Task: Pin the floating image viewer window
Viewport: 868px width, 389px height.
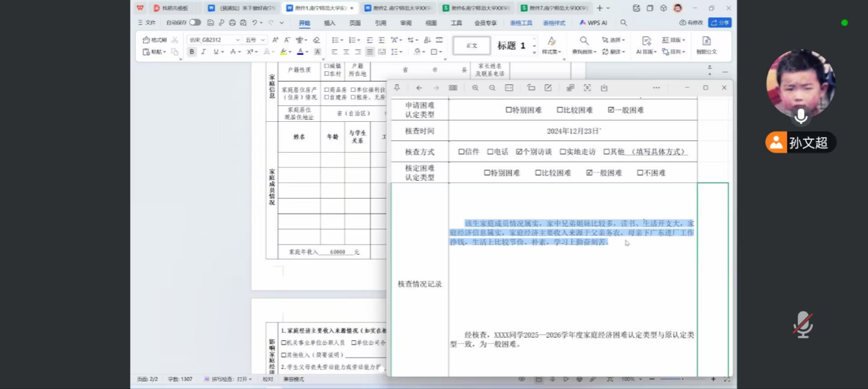Action: [x=397, y=88]
